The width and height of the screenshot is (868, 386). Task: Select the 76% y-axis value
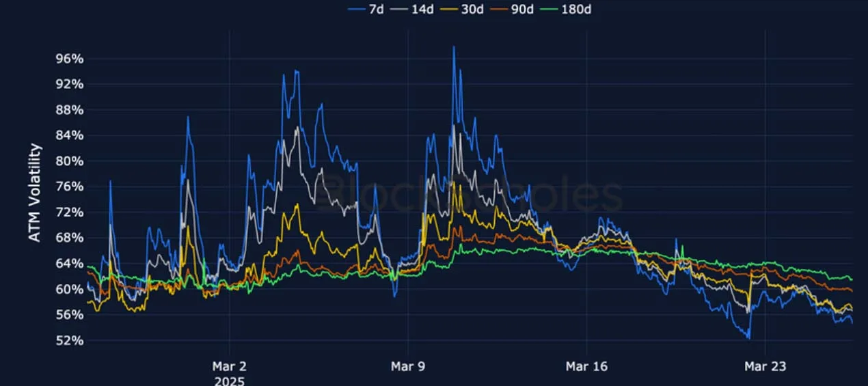click(x=69, y=187)
